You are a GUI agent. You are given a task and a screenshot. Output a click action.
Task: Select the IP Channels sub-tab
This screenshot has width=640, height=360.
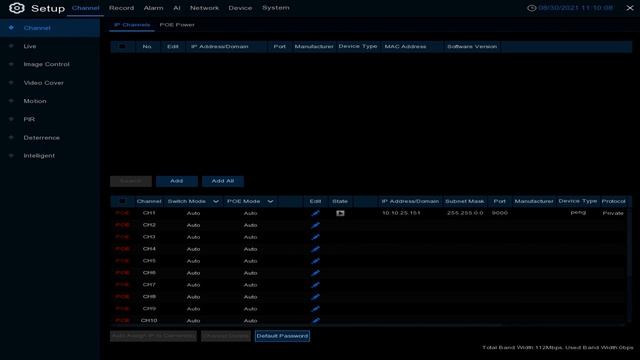132,25
